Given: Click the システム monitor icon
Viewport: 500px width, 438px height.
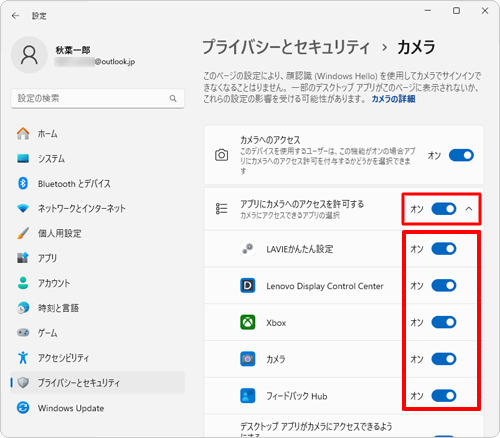Looking at the screenshot, I should 23,158.
